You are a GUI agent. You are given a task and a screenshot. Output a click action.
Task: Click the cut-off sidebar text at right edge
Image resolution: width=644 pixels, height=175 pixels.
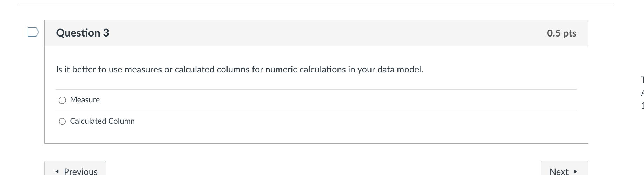[642, 93]
